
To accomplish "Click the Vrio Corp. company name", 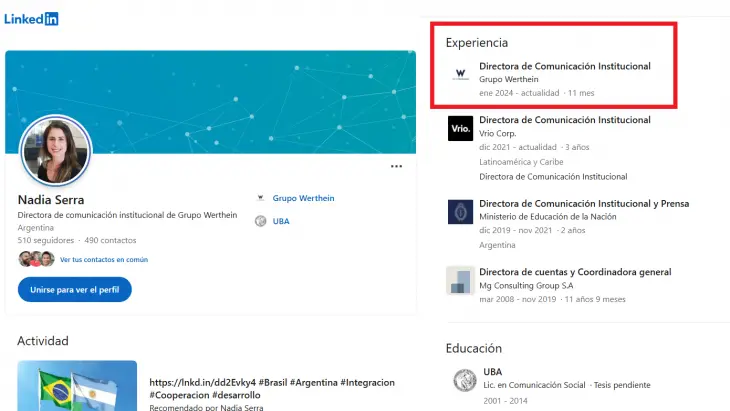I will 498,133.
